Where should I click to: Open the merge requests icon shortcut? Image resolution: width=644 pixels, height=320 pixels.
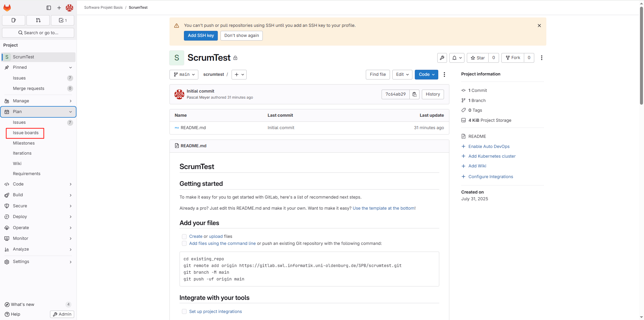coord(38,20)
